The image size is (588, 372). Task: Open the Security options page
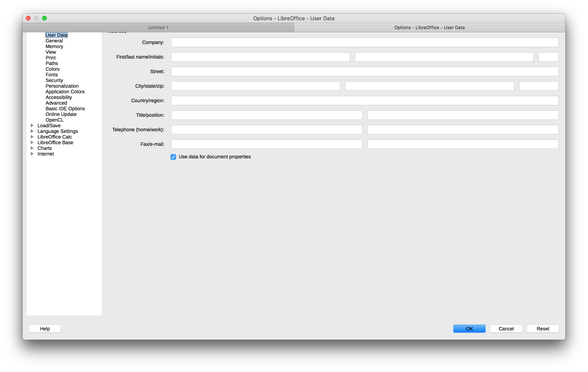click(x=54, y=80)
